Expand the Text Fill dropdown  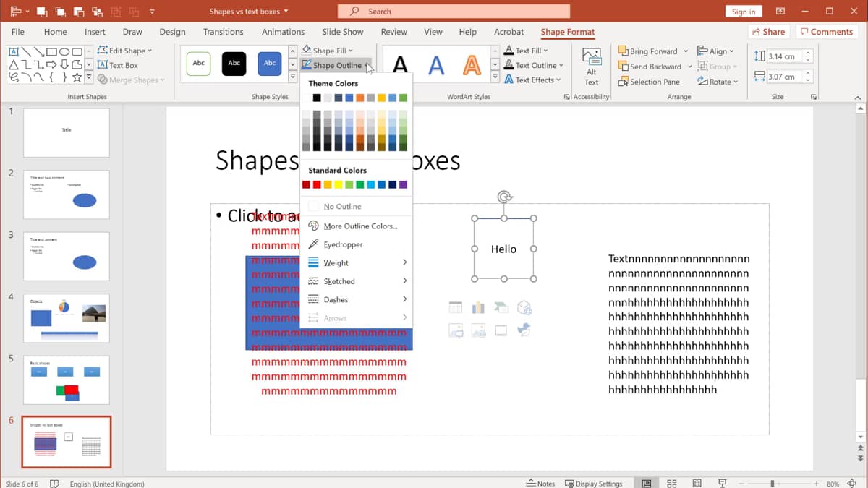[545, 51]
